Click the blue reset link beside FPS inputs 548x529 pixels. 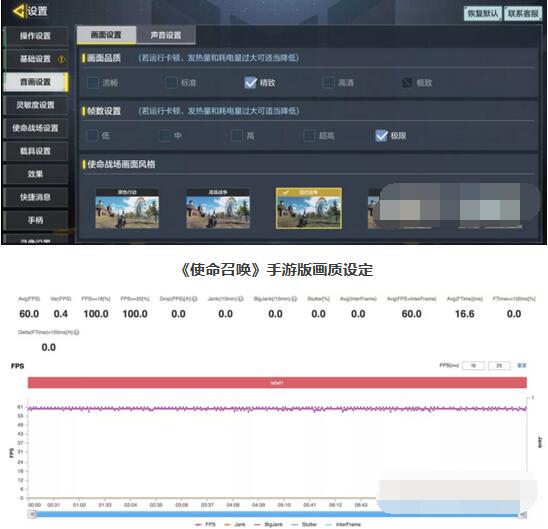click(522, 365)
